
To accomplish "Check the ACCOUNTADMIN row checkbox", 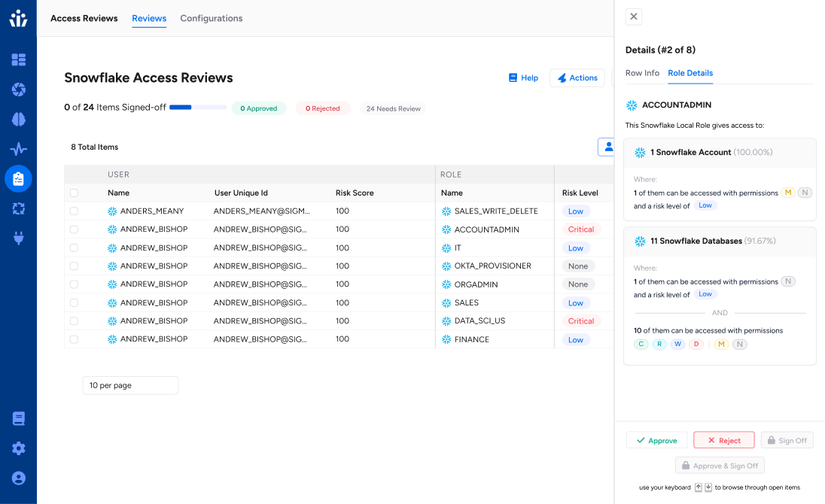I will [x=75, y=229].
